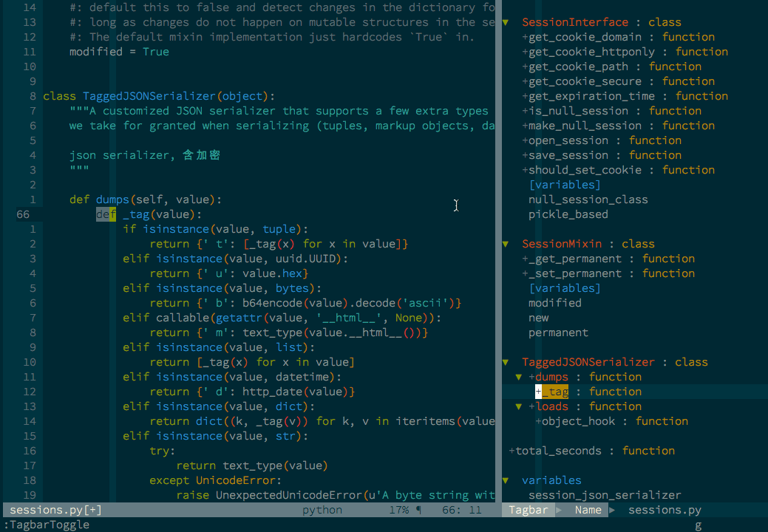
Task: Collapse the SessionInterface class in Tagbar
Action: point(506,22)
